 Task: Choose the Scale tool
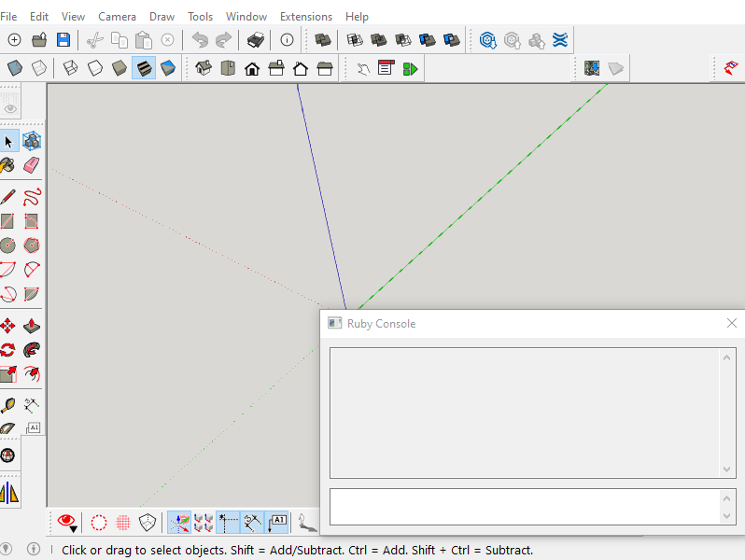tap(8, 374)
